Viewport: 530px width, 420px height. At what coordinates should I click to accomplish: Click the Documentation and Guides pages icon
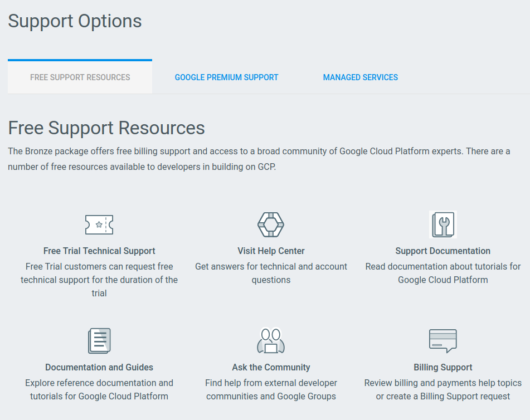click(x=99, y=341)
